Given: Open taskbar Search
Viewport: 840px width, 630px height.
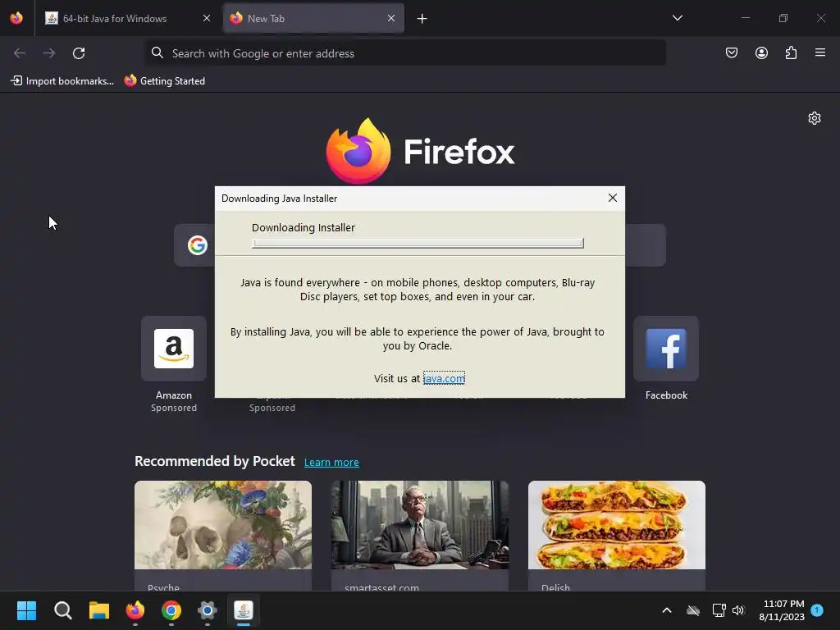Looking at the screenshot, I should tap(62, 610).
